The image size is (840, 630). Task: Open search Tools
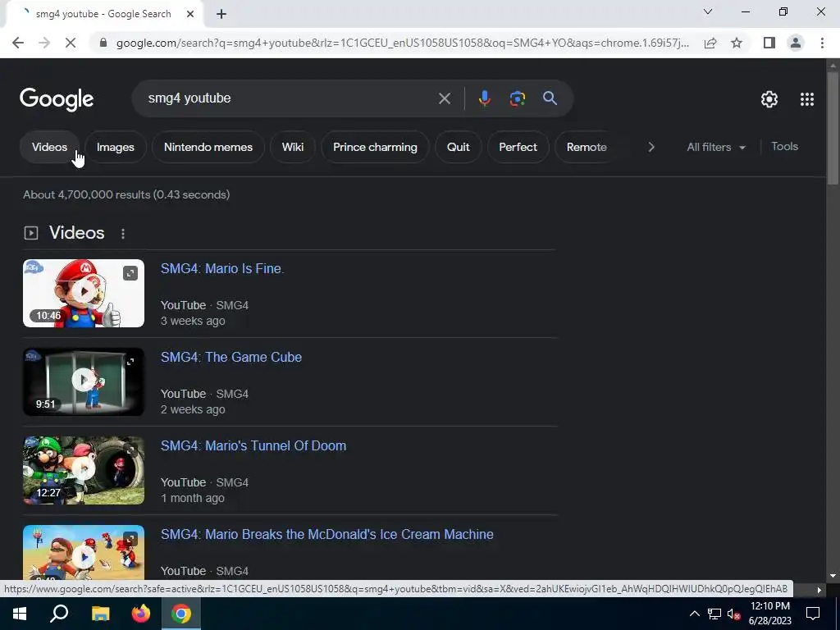click(784, 146)
